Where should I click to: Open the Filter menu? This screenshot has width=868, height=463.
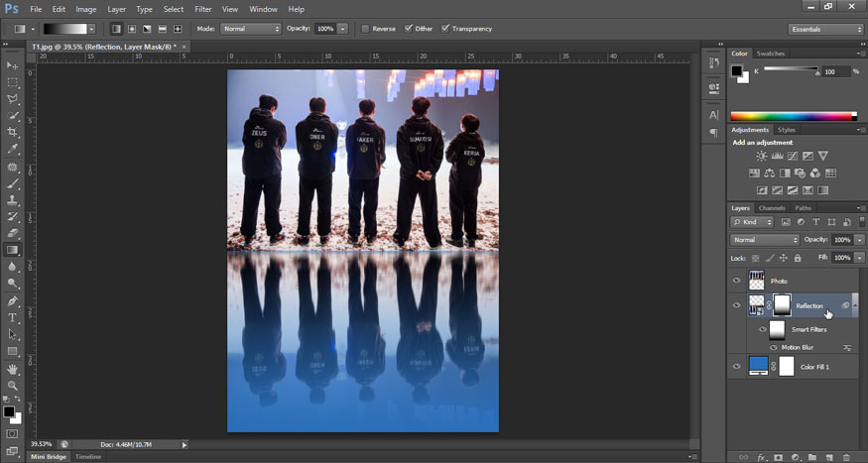[203, 9]
